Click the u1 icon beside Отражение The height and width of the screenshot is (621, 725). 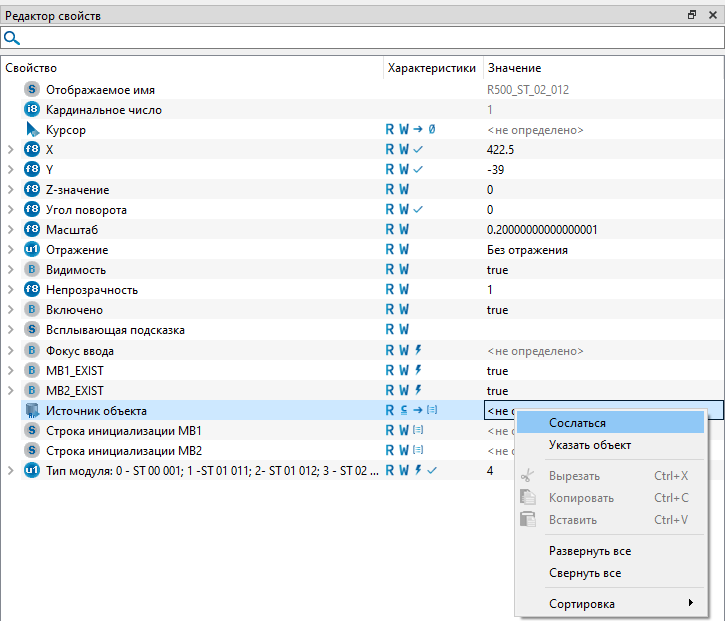click(32, 250)
